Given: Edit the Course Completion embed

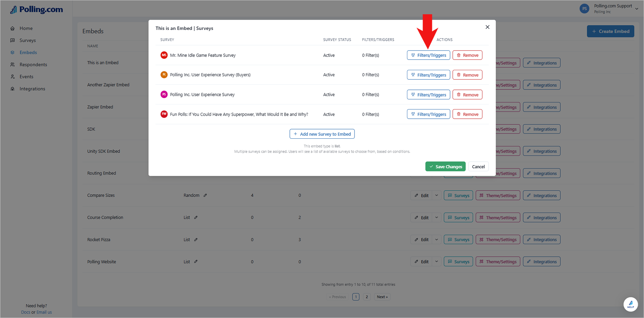Looking at the screenshot, I should pyautogui.click(x=421, y=218).
